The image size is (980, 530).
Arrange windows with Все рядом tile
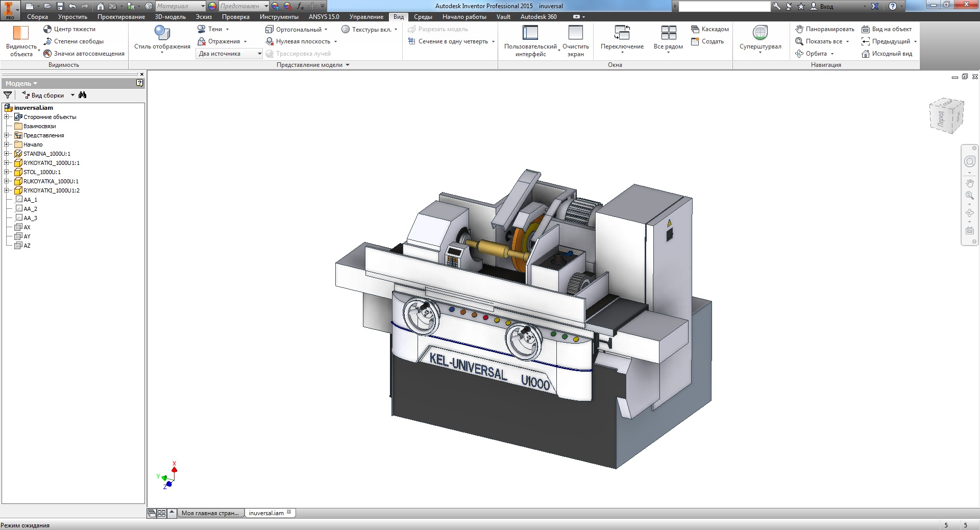[x=668, y=40]
